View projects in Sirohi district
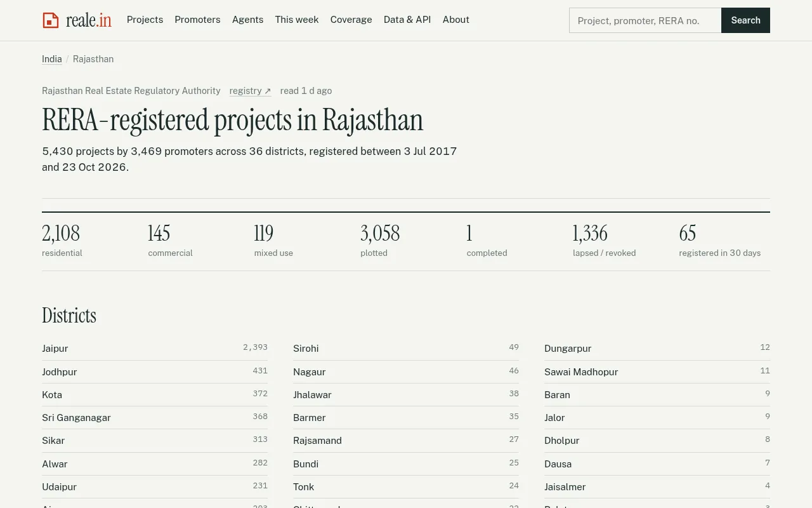The image size is (812, 508). click(x=406, y=349)
